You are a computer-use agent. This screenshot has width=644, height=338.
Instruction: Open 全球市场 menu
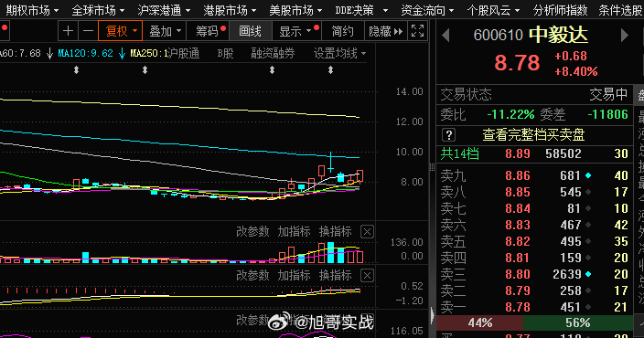pos(98,10)
